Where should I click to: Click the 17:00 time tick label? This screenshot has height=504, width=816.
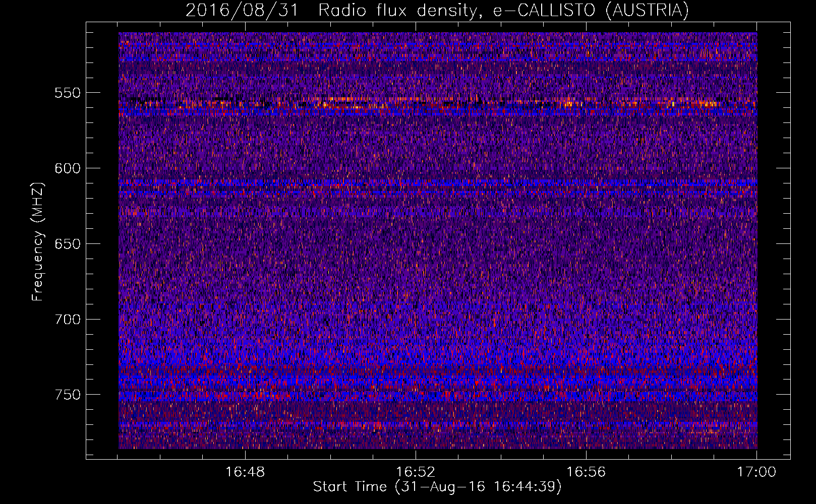pyautogui.click(x=756, y=472)
